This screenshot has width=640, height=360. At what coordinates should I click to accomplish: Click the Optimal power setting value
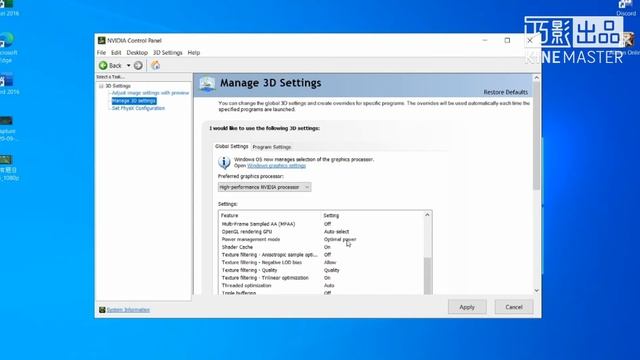[x=340, y=240]
